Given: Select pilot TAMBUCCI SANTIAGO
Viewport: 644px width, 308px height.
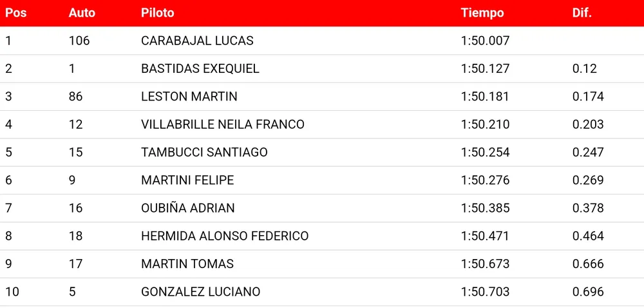Looking at the screenshot, I should pyautogui.click(x=204, y=153).
